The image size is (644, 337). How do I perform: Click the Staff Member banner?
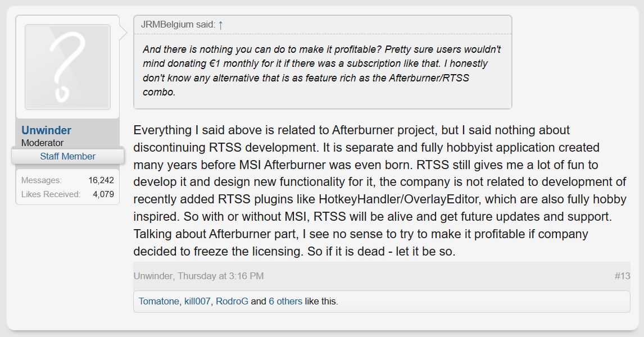pos(68,156)
